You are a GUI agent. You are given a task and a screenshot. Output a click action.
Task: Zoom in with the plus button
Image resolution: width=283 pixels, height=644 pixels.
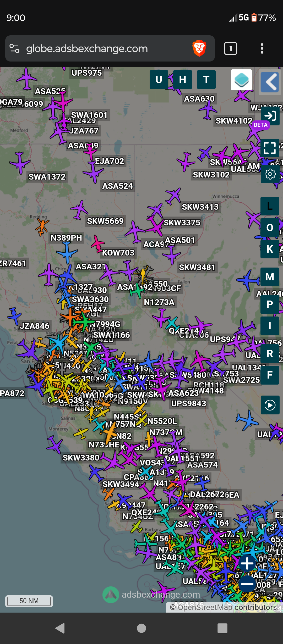coord(247,563)
